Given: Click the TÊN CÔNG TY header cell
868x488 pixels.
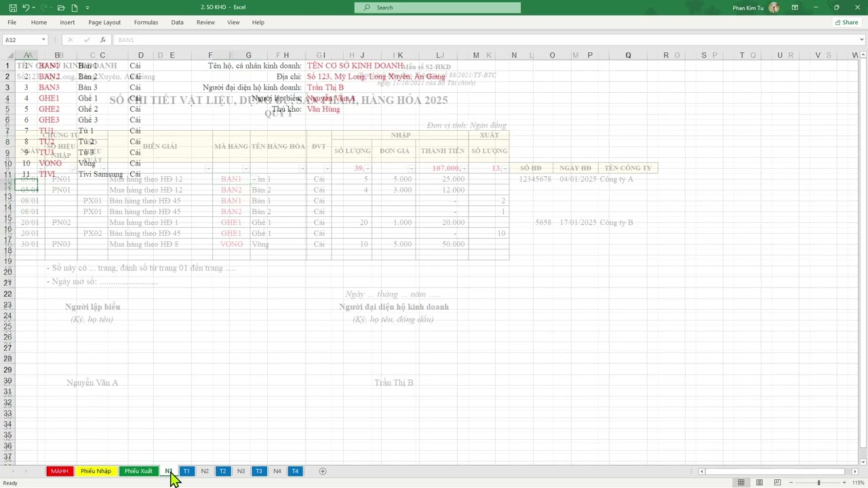Looking at the screenshot, I should (628, 168).
